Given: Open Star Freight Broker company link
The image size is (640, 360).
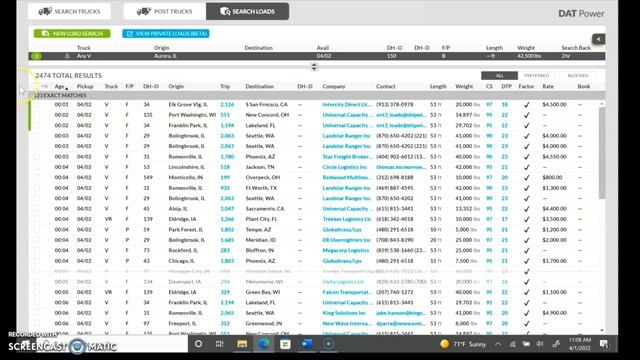Looking at the screenshot, I should pyautogui.click(x=347, y=157).
